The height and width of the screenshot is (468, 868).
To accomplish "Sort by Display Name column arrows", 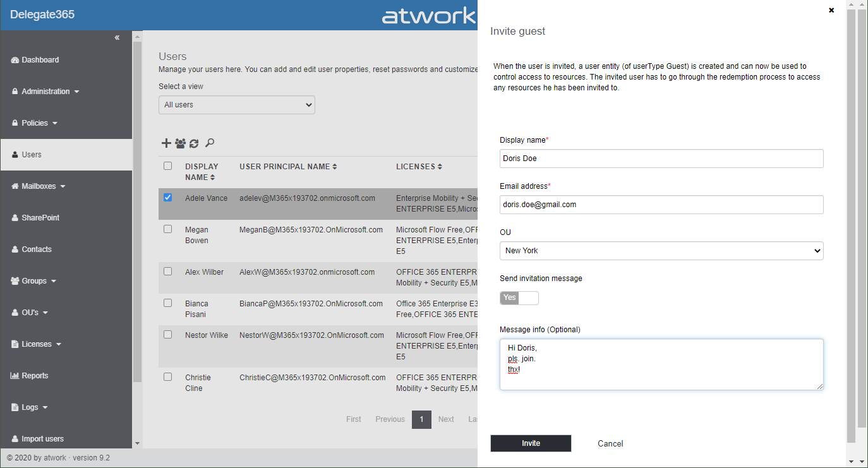I will (212, 177).
